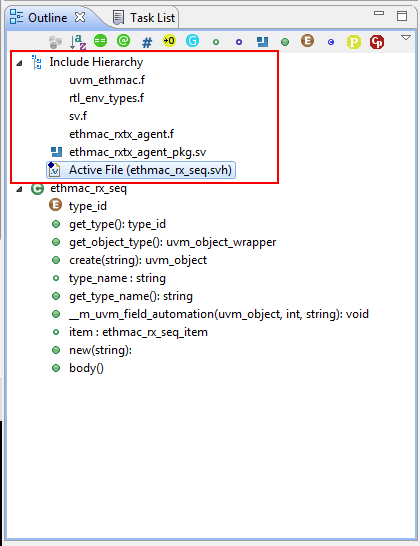Click the blue '#' hash filter icon
420x546 pixels.
pyautogui.click(x=147, y=42)
